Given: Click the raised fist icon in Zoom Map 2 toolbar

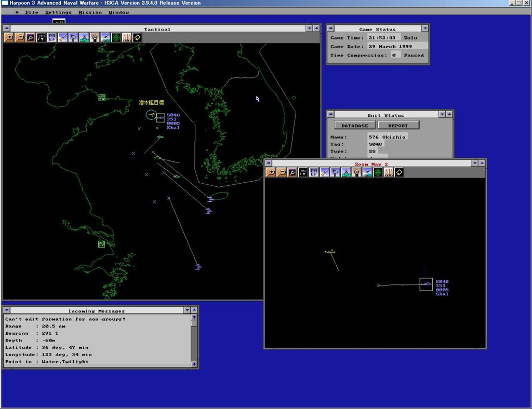Looking at the screenshot, I should (335, 172).
